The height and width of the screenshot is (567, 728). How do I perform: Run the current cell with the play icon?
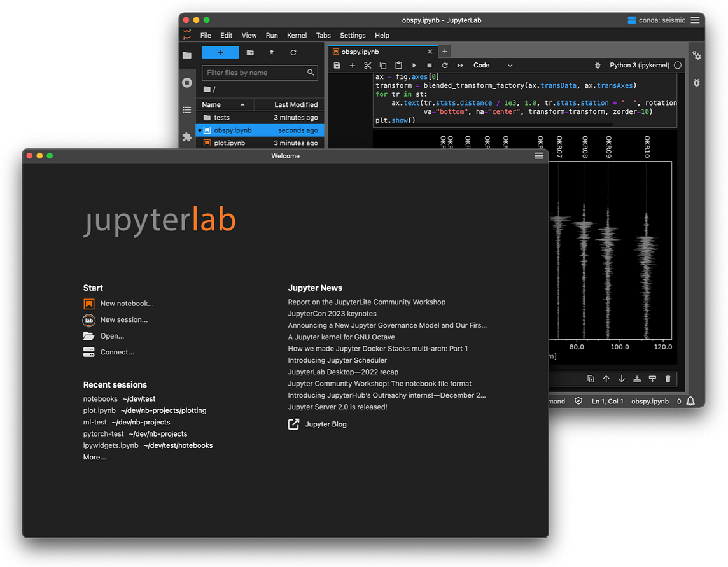point(414,65)
